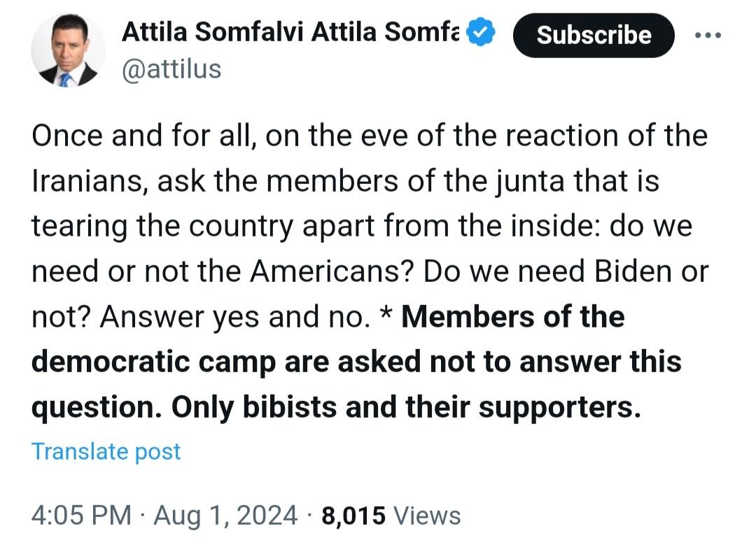Click the bold word 'bibists'

point(289,407)
